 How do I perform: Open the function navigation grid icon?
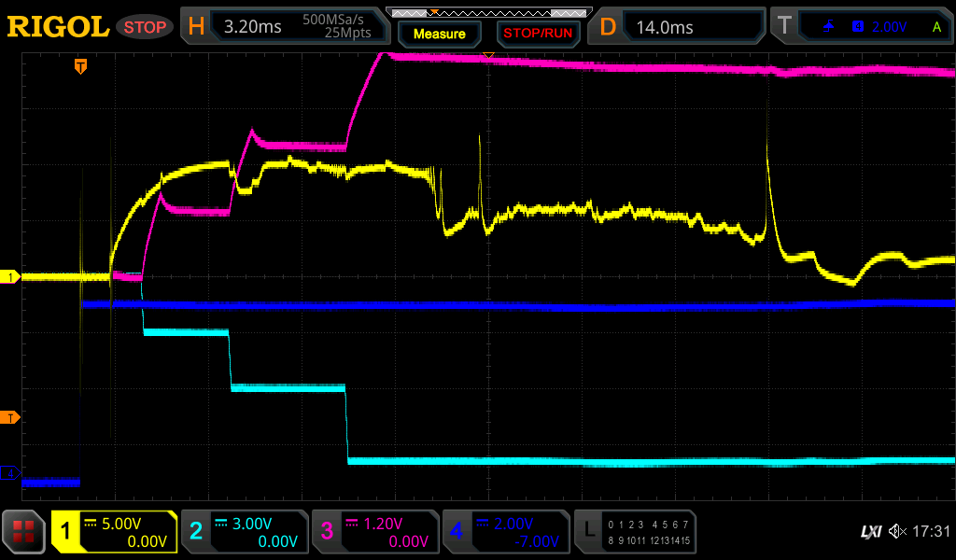coord(23,532)
